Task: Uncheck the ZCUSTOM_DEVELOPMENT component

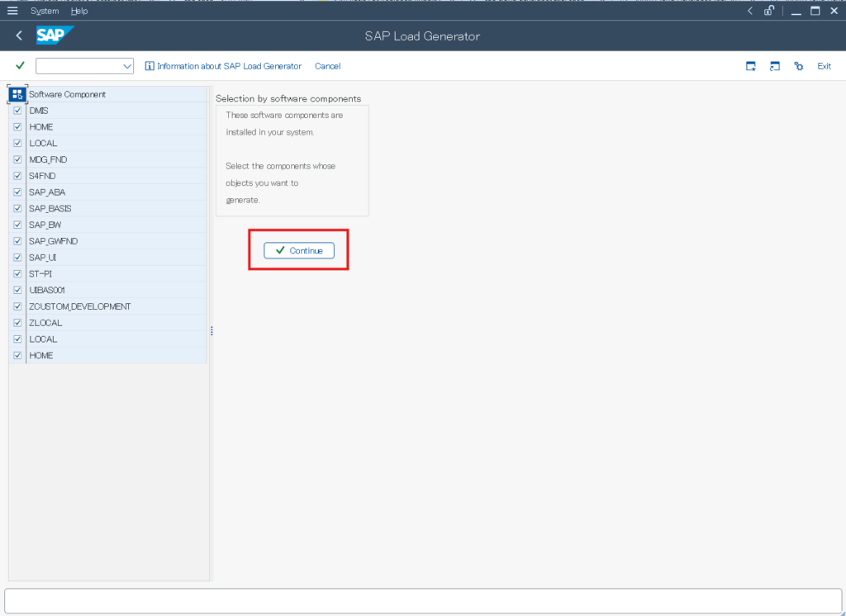Action: [17, 306]
